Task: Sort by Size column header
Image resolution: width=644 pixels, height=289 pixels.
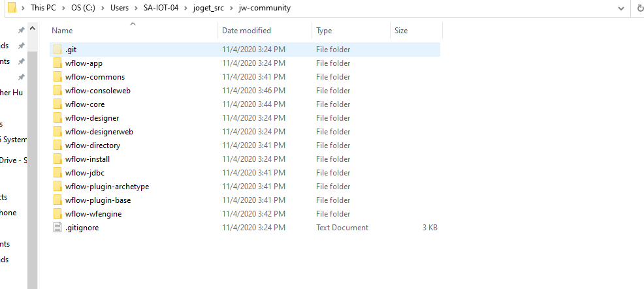Action: click(x=401, y=31)
